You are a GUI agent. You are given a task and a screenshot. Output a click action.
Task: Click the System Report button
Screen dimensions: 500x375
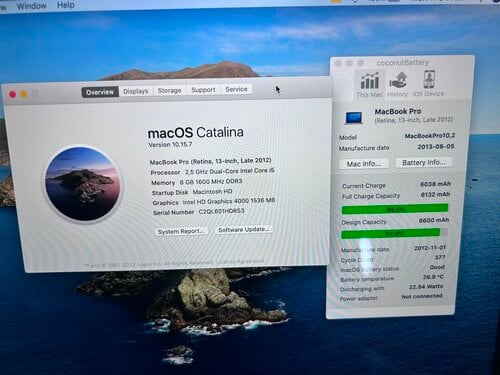(x=181, y=231)
